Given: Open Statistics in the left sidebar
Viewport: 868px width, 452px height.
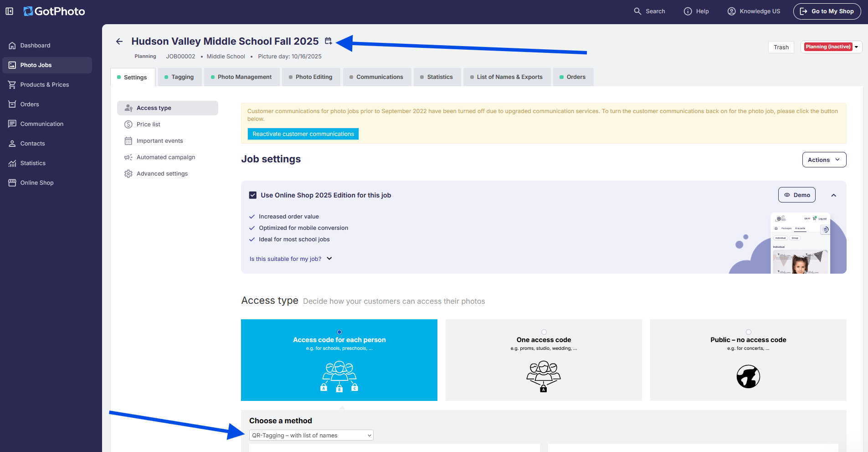Looking at the screenshot, I should (47, 163).
